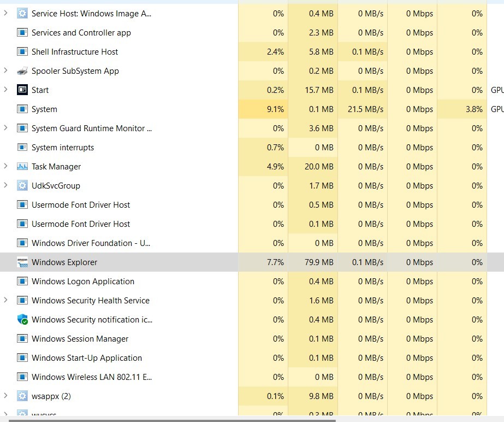504x422 pixels.
Task: Click the Windows Start-Up Application icon
Action: point(22,357)
